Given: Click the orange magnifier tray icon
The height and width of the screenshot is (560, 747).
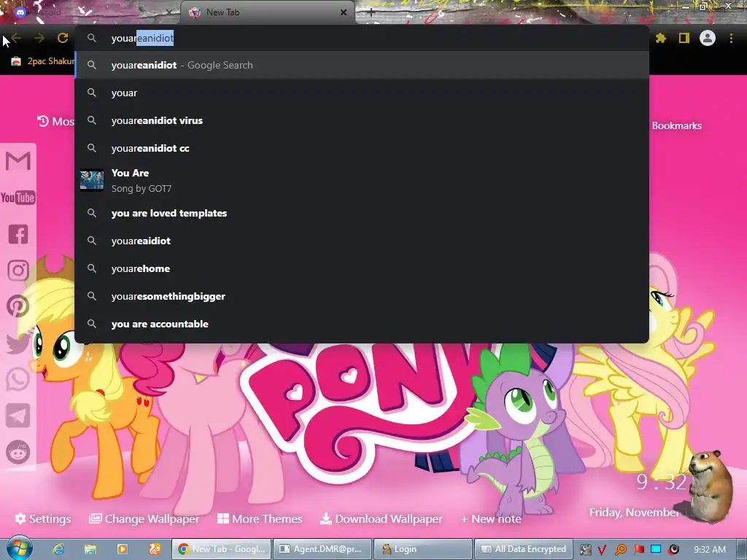Looking at the screenshot, I should tap(621, 550).
